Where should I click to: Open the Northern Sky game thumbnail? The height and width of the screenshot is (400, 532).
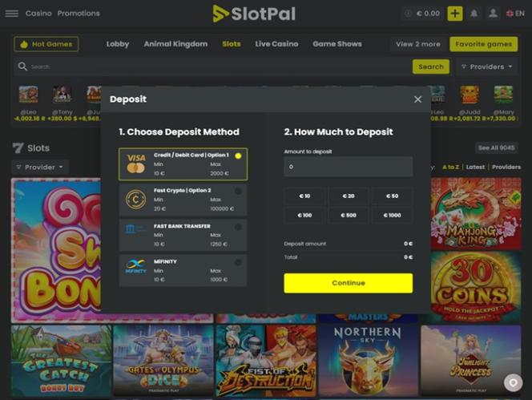[368, 361]
